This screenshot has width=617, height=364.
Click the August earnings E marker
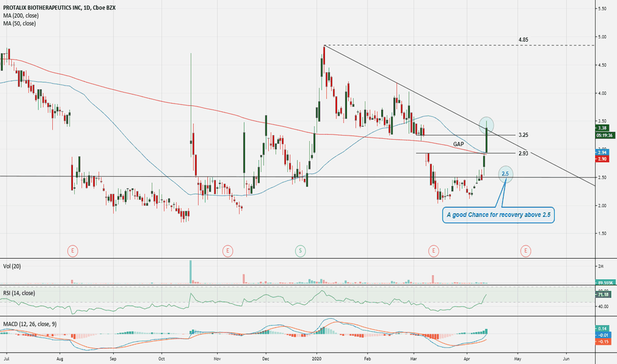tap(72, 251)
